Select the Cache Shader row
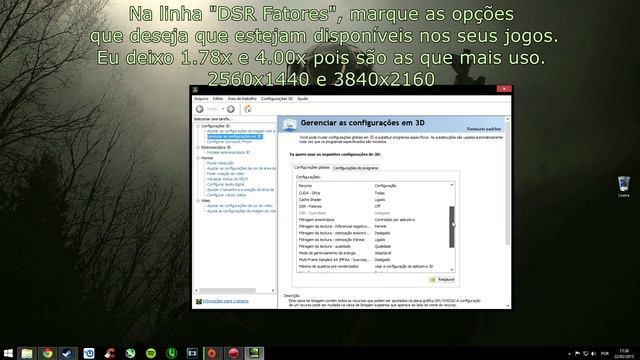The image size is (640, 360). point(373,200)
